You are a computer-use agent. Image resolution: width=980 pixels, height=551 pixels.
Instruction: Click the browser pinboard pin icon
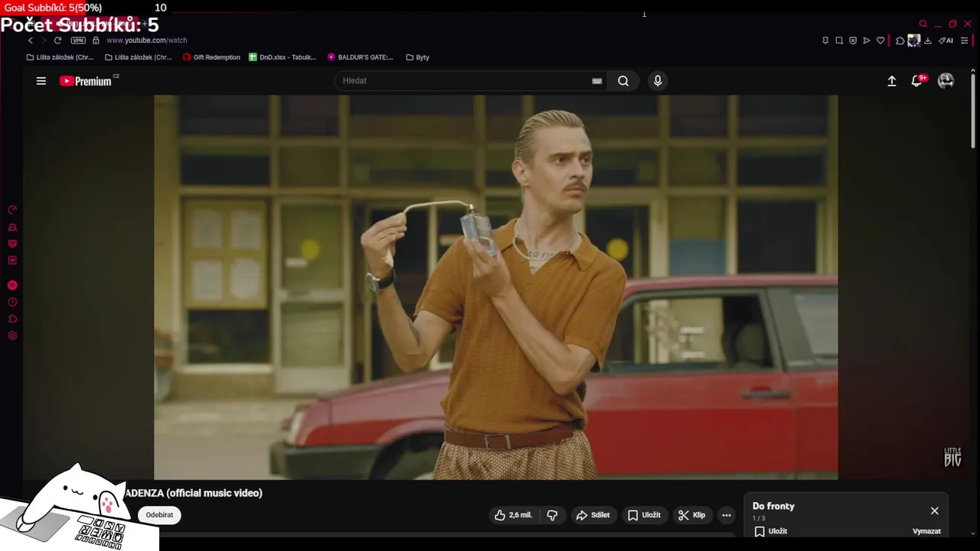825,41
